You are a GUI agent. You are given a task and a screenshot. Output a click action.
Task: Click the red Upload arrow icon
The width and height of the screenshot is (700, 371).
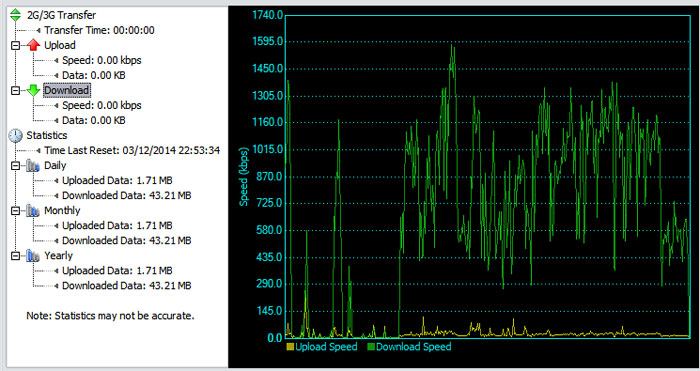point(33,45)
